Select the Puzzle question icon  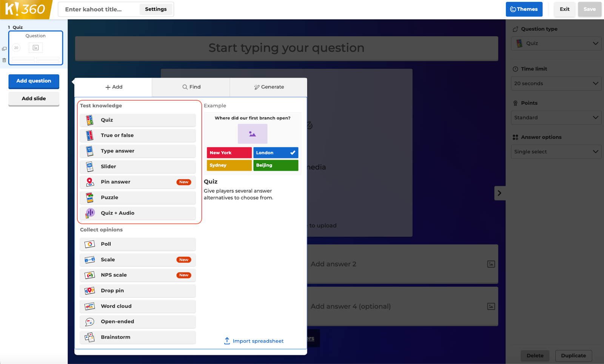pos(89,197)
